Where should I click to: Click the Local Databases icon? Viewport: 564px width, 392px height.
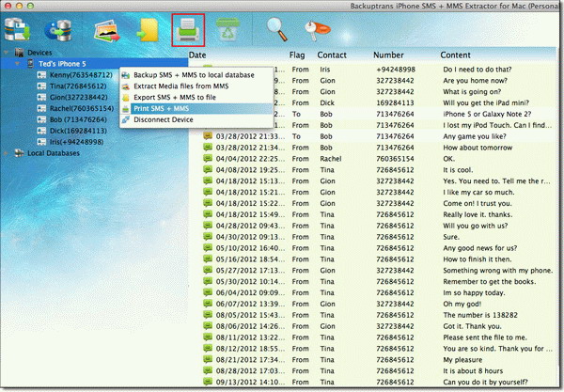(19, 153)
